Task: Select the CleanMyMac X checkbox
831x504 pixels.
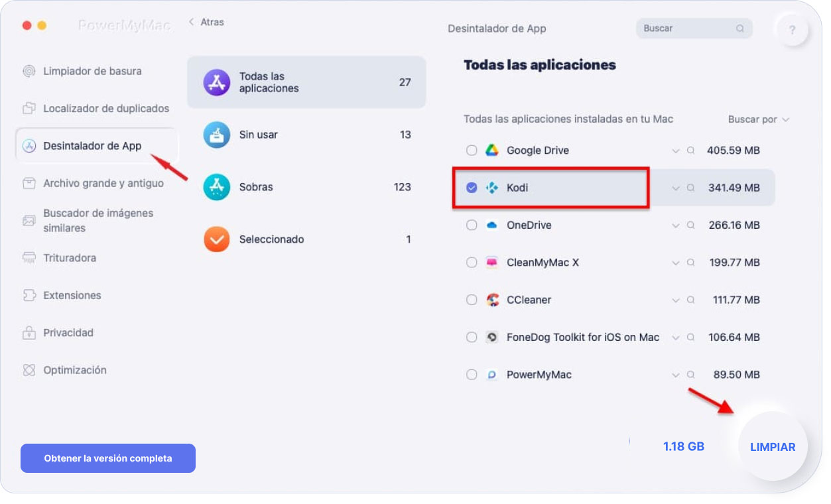Action: click(472, 263)
